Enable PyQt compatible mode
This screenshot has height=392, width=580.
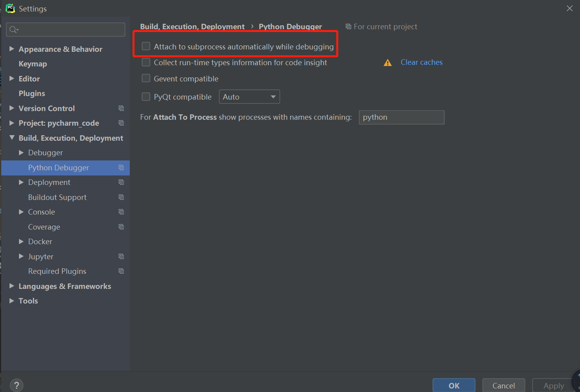click(x=146, y=96)
